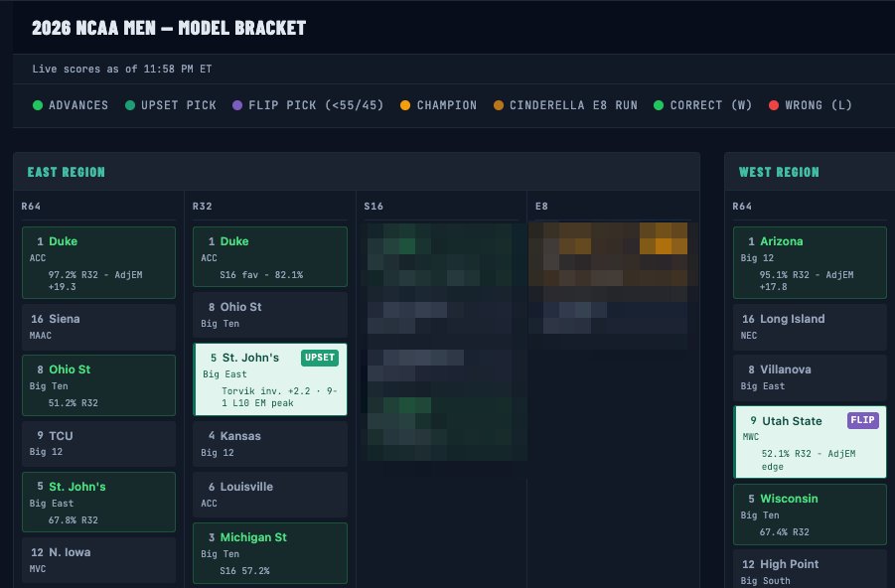Click the Live scores timestamp text
Viewport: 895px width, 588px height.
pyautogui.click(x=121, y=69)
